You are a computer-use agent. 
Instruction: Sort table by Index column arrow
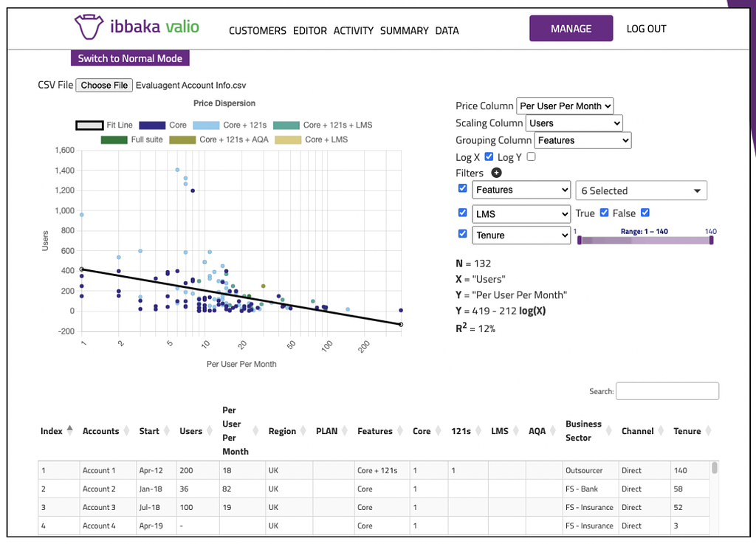(x=70, y=430)
